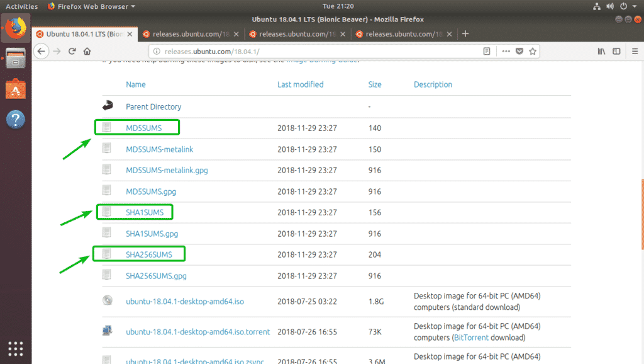Click the volume icon in the top bar
This screenshot has height=364, width=644.
click(610, 6)
